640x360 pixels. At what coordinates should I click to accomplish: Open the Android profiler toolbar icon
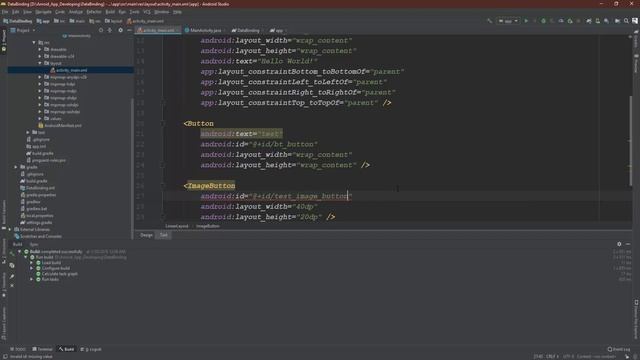pyautogui.click(x=561, y=21)
